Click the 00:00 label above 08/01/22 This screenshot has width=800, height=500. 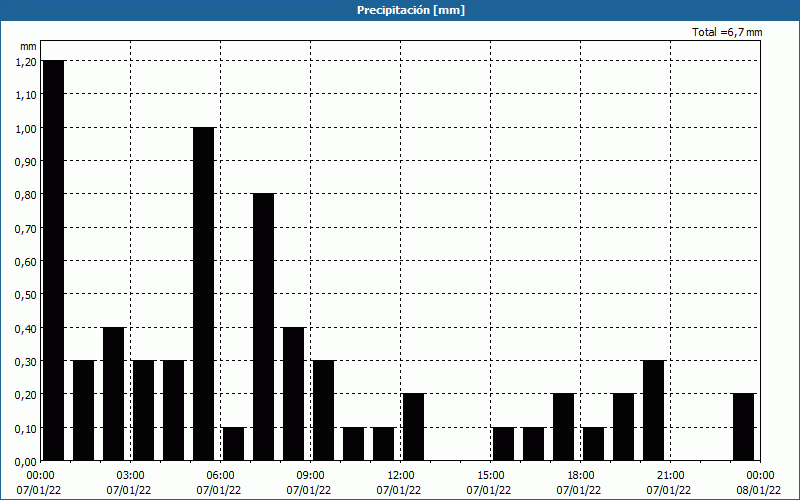760,476
